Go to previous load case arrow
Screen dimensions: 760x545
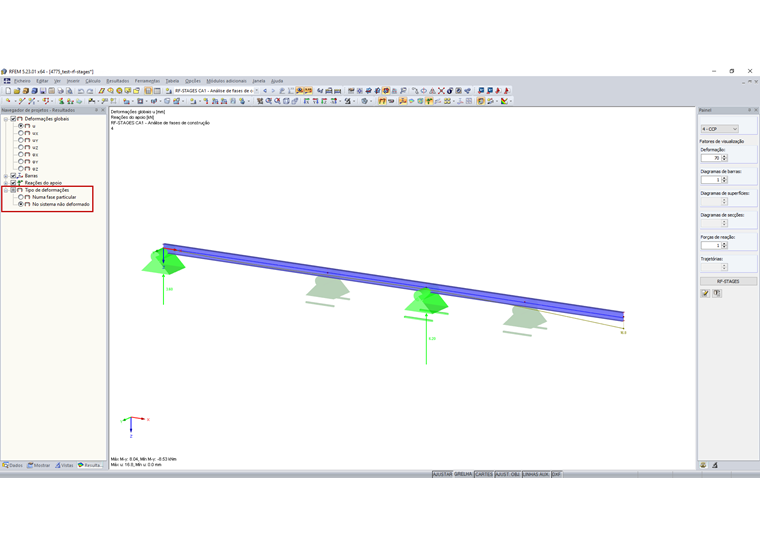[265, 91]
